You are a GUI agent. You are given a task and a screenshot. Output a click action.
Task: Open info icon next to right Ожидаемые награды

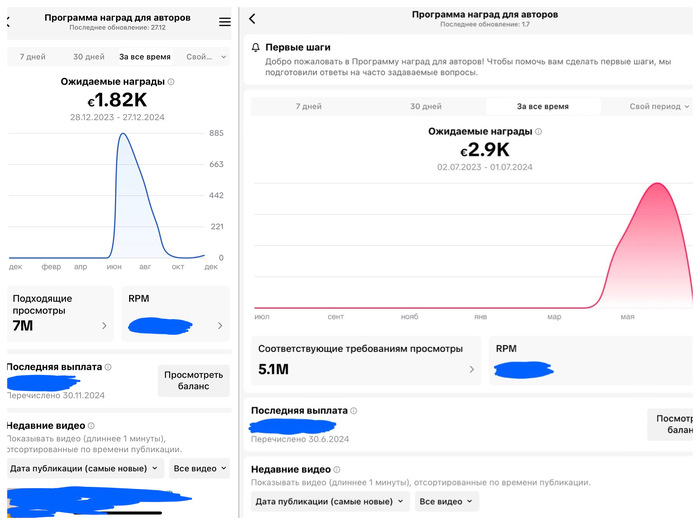[539, 131]
